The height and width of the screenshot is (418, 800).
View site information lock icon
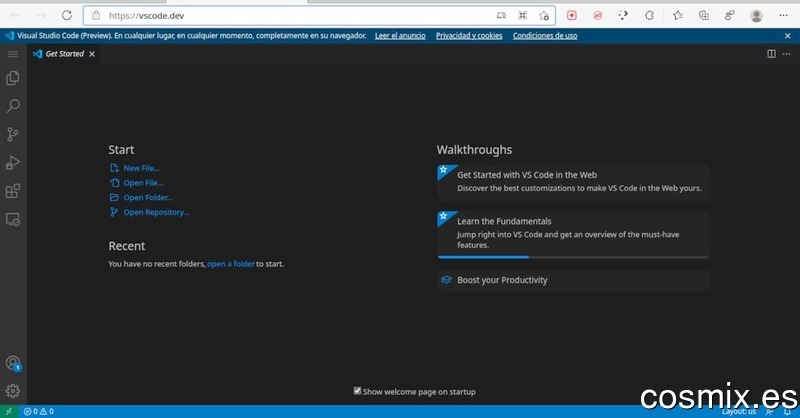click(96, 16)
